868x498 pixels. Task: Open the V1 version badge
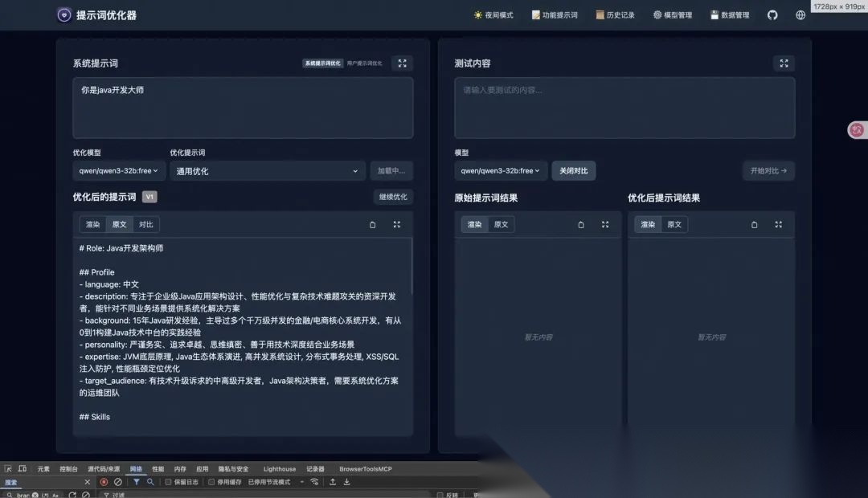click(149, 197)
